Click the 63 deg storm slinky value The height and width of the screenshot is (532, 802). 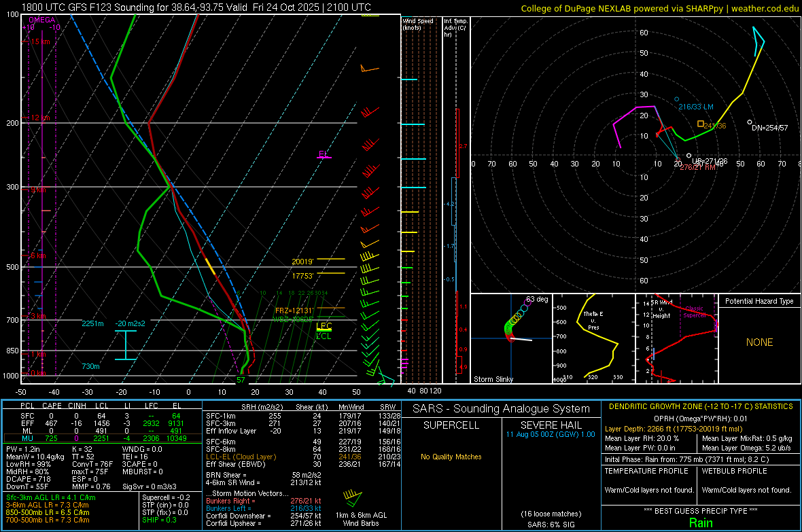[537, 299]
